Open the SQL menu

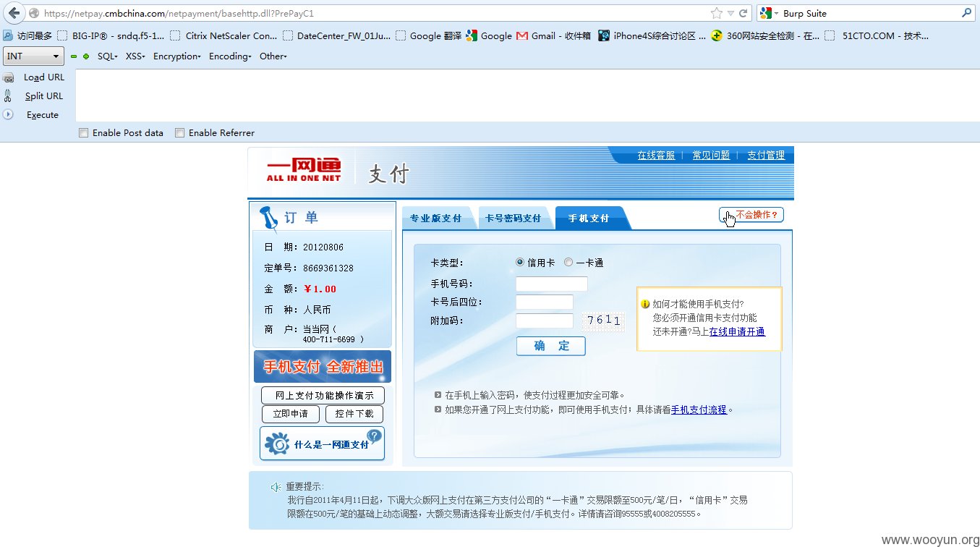(107, 56)
